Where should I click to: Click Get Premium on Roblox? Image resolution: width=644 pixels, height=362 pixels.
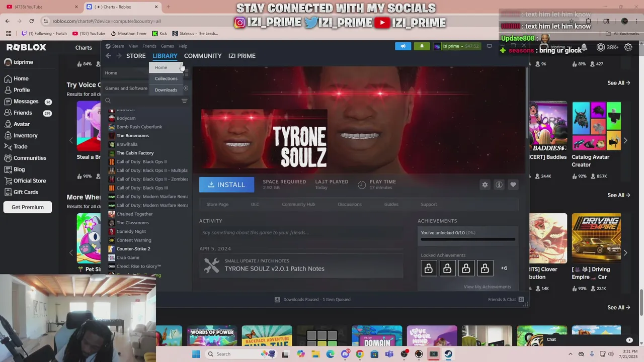28,207
